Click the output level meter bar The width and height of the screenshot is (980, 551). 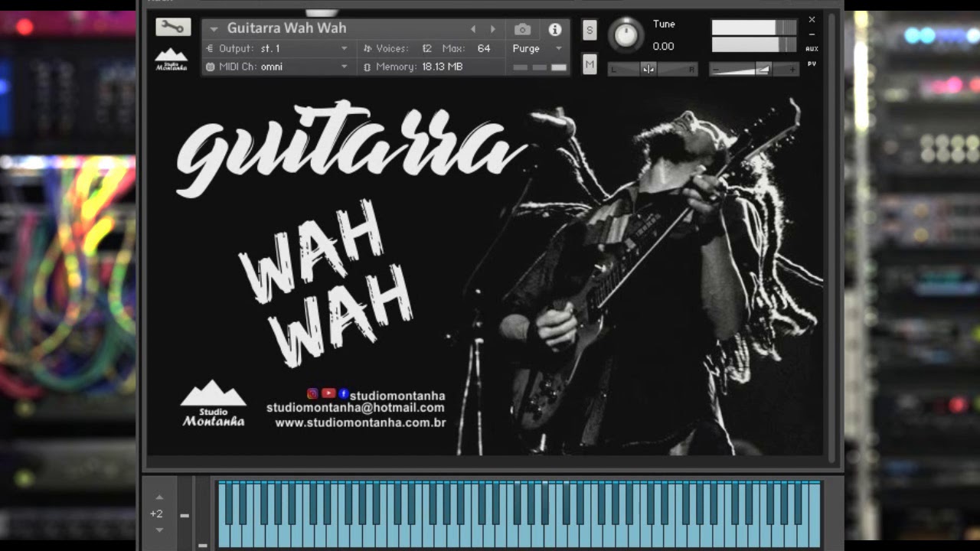[754, 36]
